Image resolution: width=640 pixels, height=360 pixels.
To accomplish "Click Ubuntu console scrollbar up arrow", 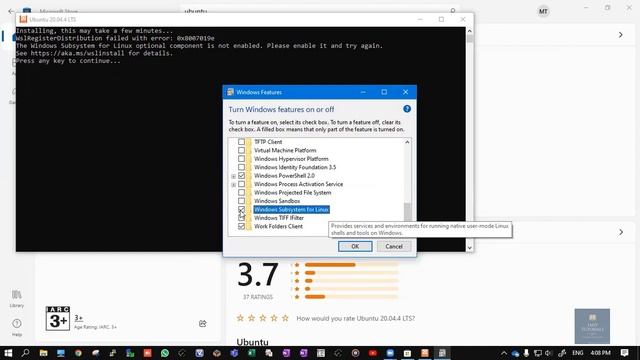I will click(x=469, y=31).
